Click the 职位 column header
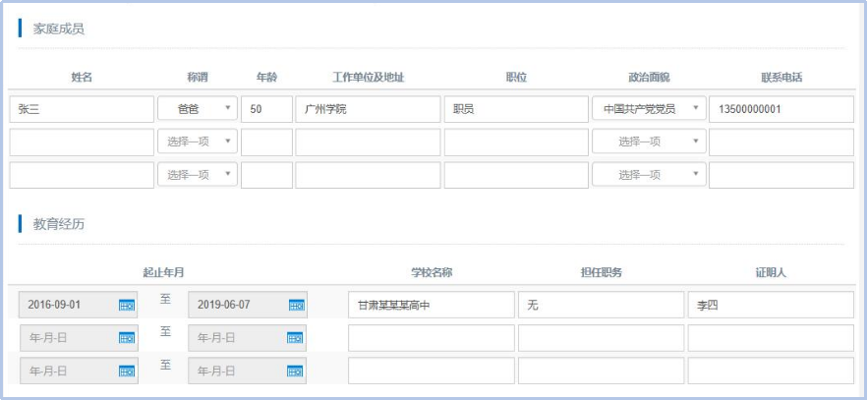This screenshot has width=868, height=400. (516, 78)
